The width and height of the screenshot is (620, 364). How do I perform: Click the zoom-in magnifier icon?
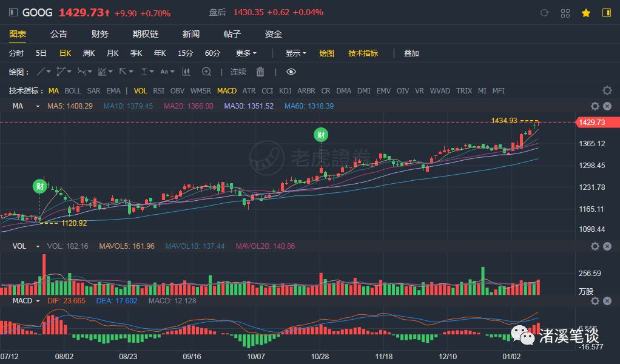[x=206, y=72]
